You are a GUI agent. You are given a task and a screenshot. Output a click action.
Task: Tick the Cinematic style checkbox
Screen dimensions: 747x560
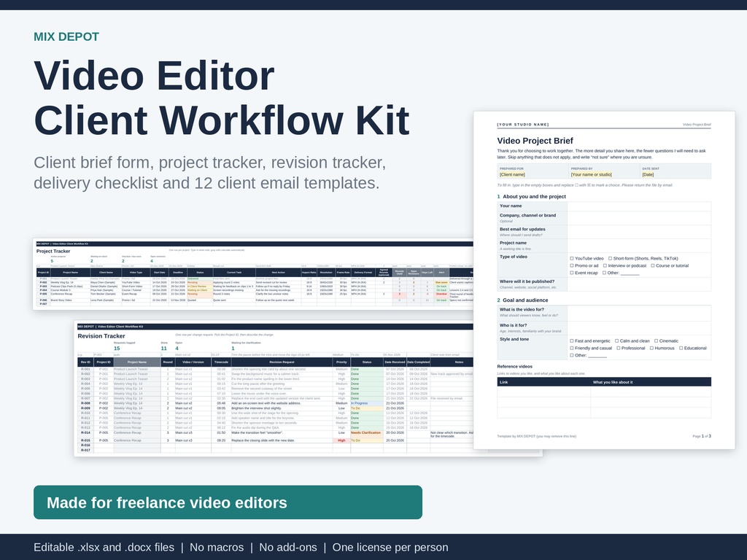click(x=656, y=341)
